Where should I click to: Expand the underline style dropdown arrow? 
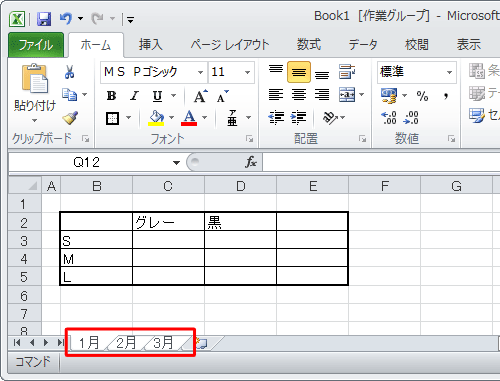point(173,96)
